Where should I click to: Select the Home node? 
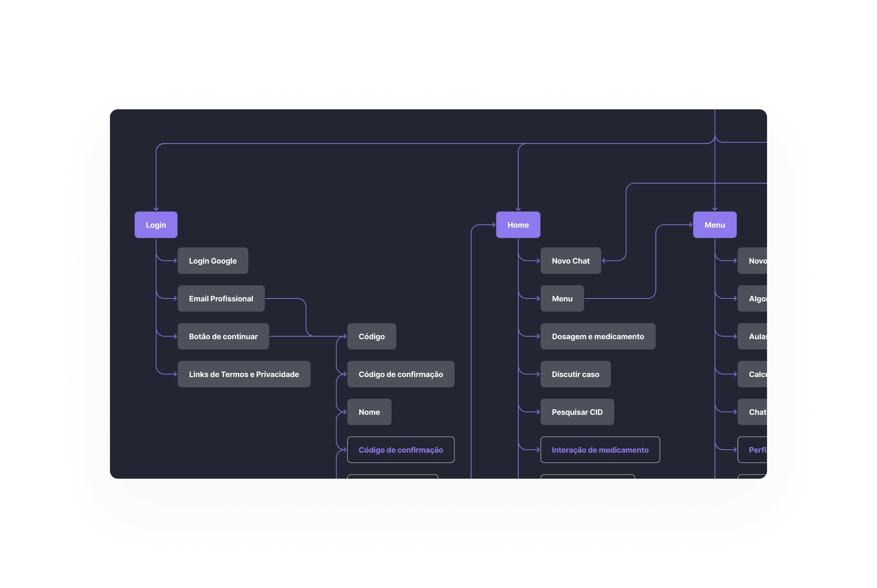pyautogui.click(x=518, y=225)
